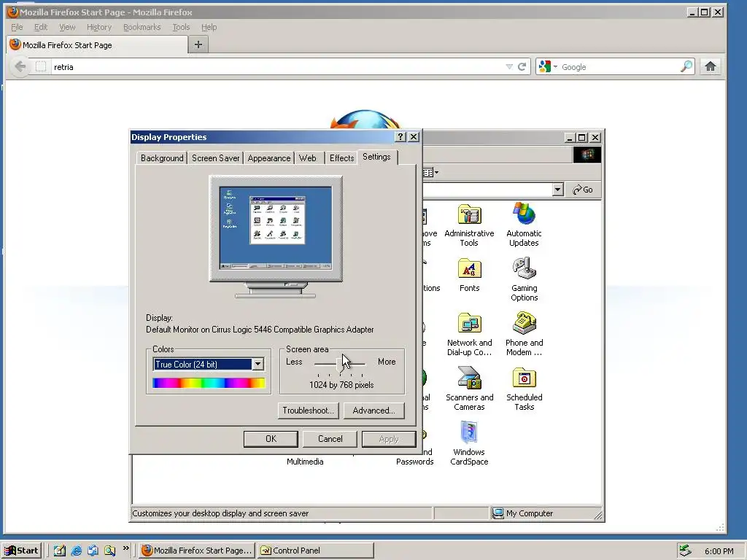Click the Control Panel address field

[x=487, y=190]
